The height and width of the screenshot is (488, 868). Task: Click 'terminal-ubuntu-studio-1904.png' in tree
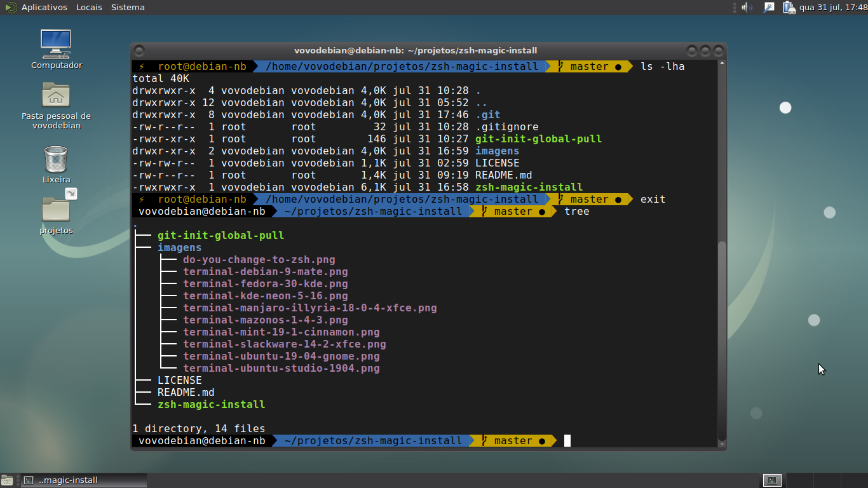tap(281, 368)
